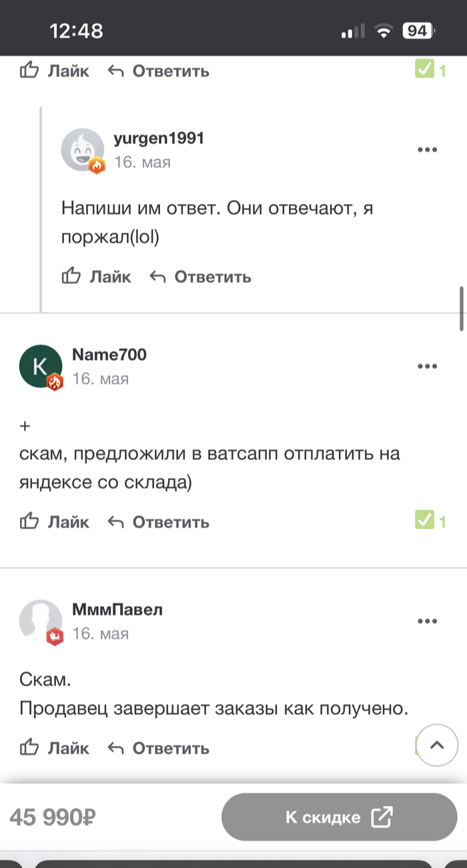
Task: Like yurgen1991's comment with thumbs-up
Action: 96,276
